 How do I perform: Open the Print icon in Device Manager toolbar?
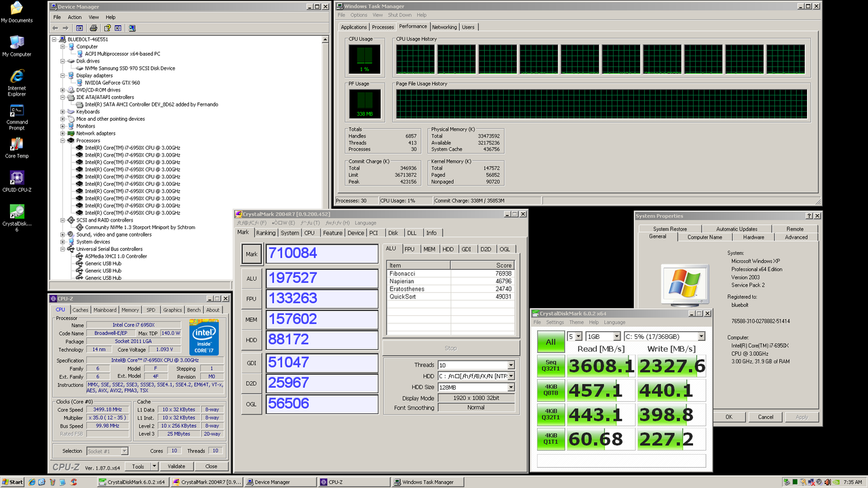tap(94, 27)
